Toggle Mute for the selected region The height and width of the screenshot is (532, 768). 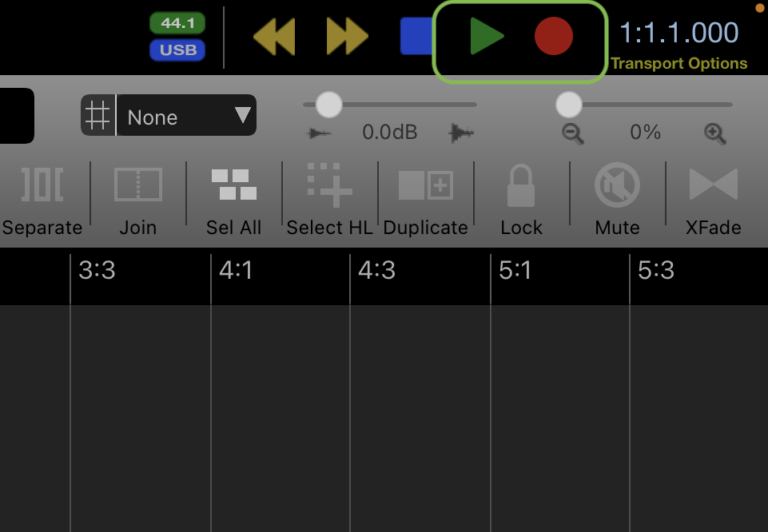pyautogui.click(x=617, y=200)
